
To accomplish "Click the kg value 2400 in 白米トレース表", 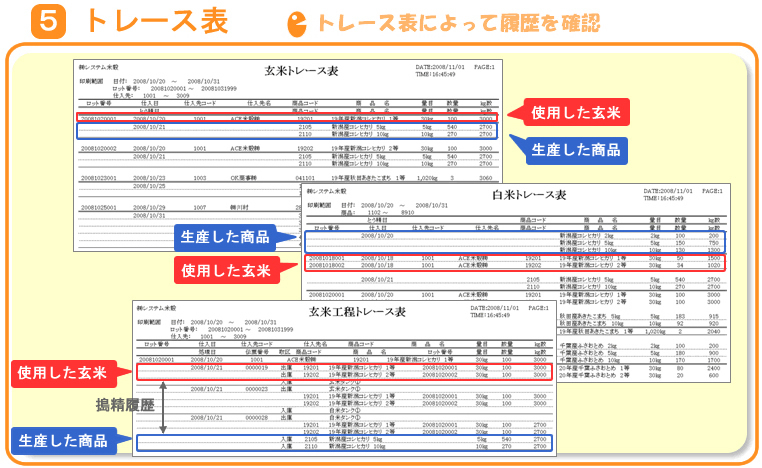I will tap(713, 368).
